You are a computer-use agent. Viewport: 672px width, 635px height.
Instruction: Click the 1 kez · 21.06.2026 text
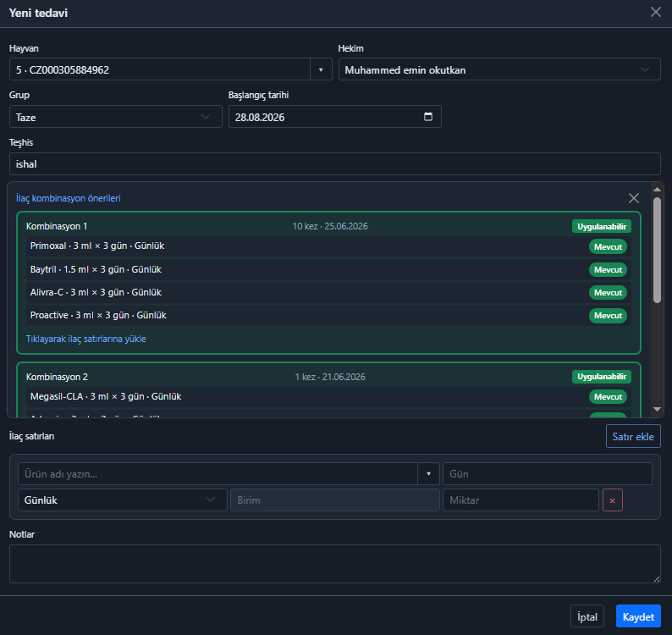point(330,377)
